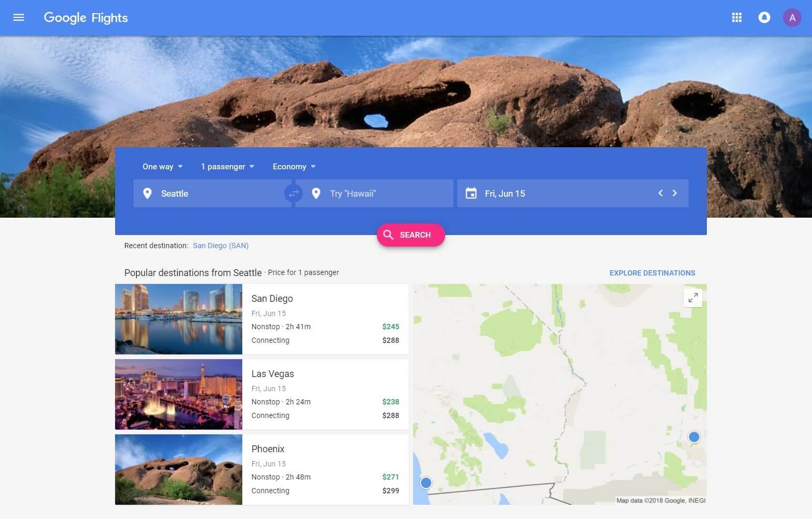The image size is (812, 519).
Task: Select the Seattle origin field
Action: pos(210,193)
